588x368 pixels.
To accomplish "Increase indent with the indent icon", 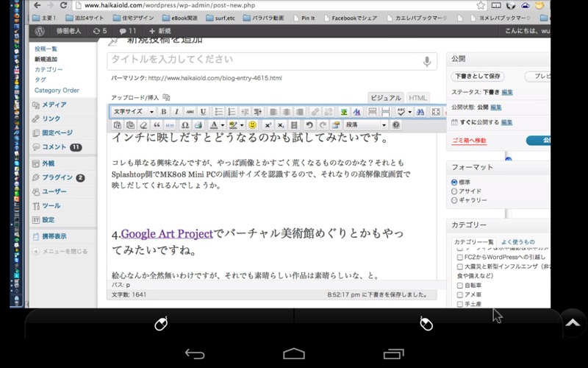I will click(258, 112).
